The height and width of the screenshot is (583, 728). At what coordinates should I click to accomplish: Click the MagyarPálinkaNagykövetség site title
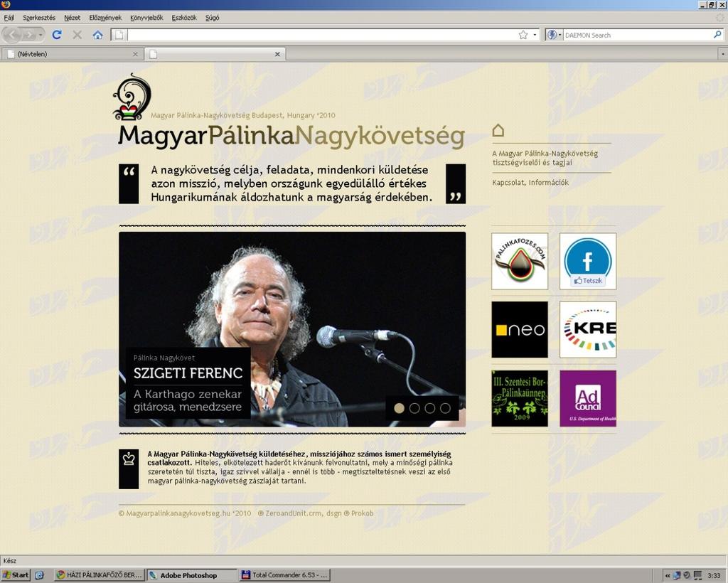tap(291, 136)
